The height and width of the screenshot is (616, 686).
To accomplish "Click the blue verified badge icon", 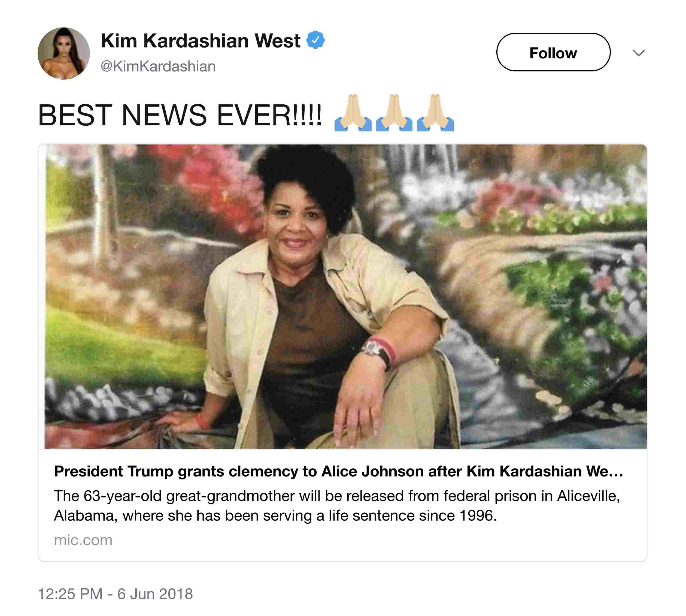I will tap(315, 40).
